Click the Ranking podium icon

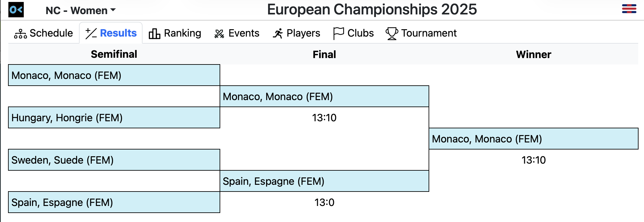coord(154,33)
